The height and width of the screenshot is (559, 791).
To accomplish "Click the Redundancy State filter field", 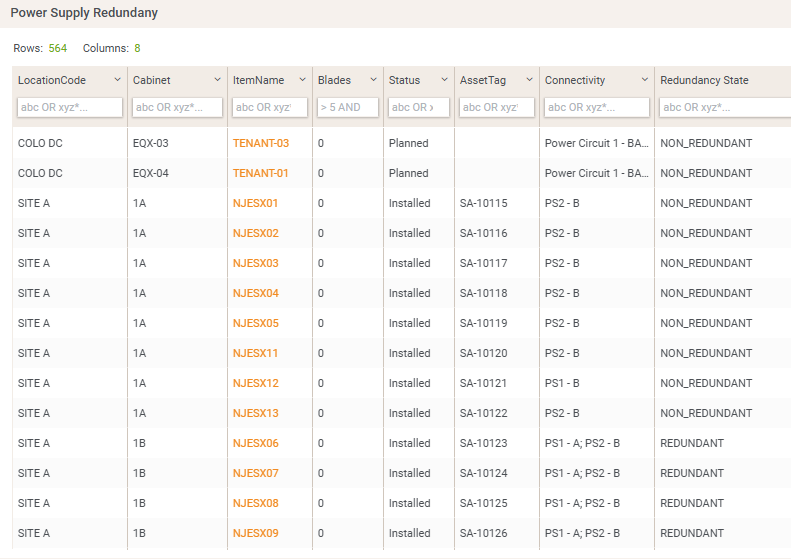I will point(724,107).
